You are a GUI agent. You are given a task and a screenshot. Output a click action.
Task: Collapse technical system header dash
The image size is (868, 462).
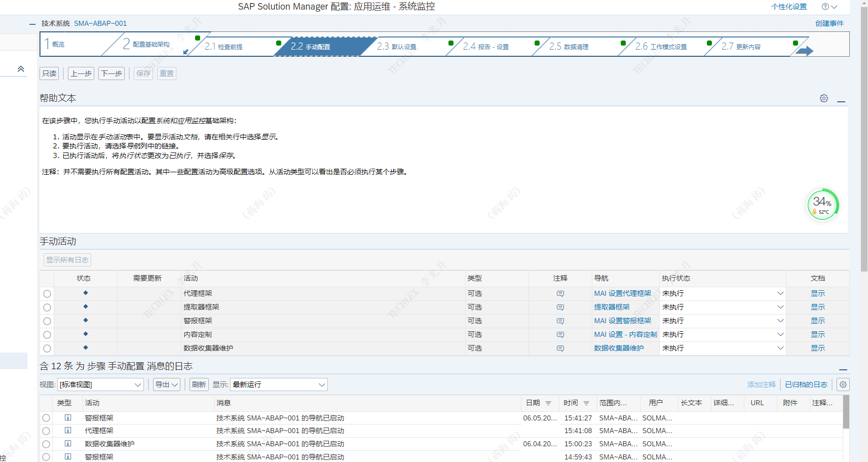32,24
